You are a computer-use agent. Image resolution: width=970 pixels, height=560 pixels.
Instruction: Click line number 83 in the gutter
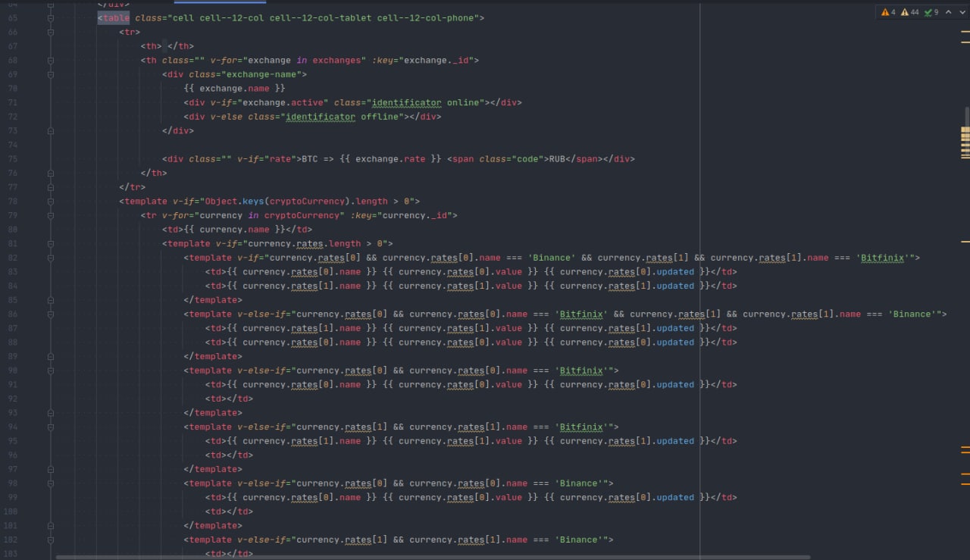[x=12, y=272]
